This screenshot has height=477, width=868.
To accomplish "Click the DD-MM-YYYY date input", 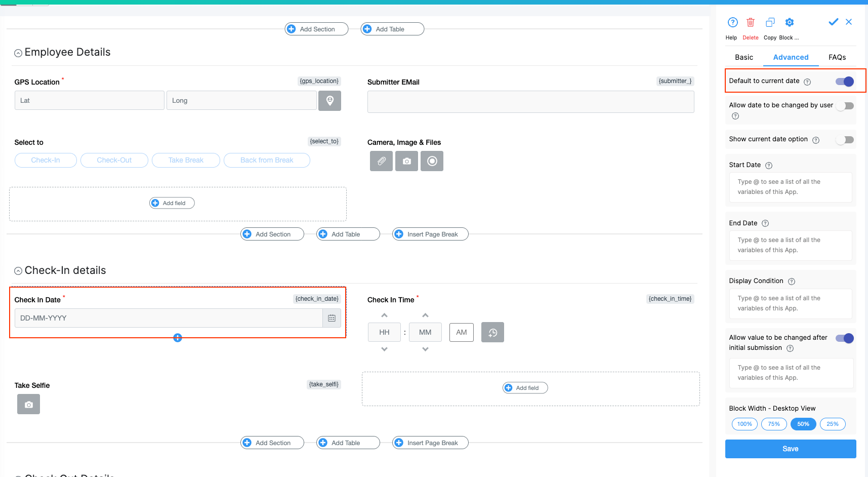I will tap(169, 318).
